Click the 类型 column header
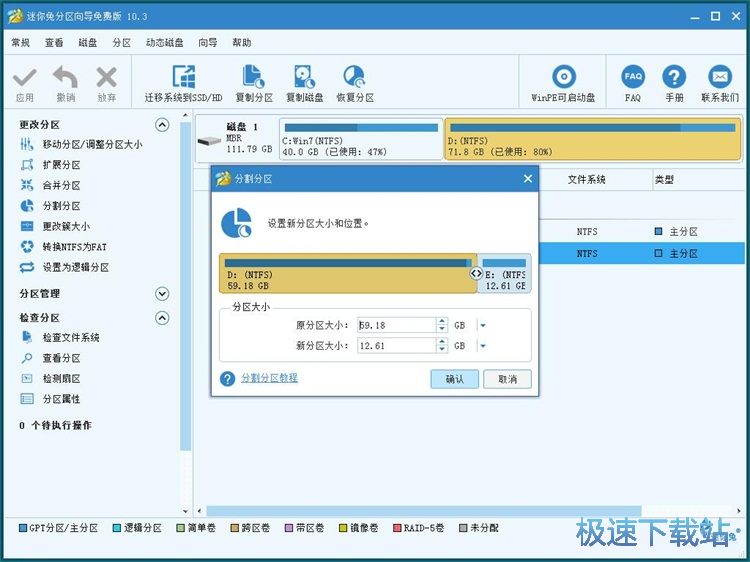This screenshot has width=750, height=562. point(664,180)
